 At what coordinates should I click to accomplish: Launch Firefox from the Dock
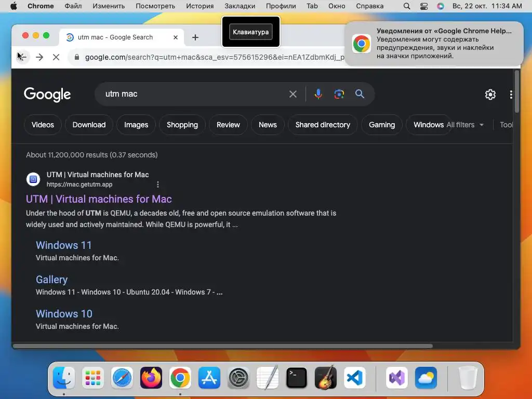(x=151, y=378)
